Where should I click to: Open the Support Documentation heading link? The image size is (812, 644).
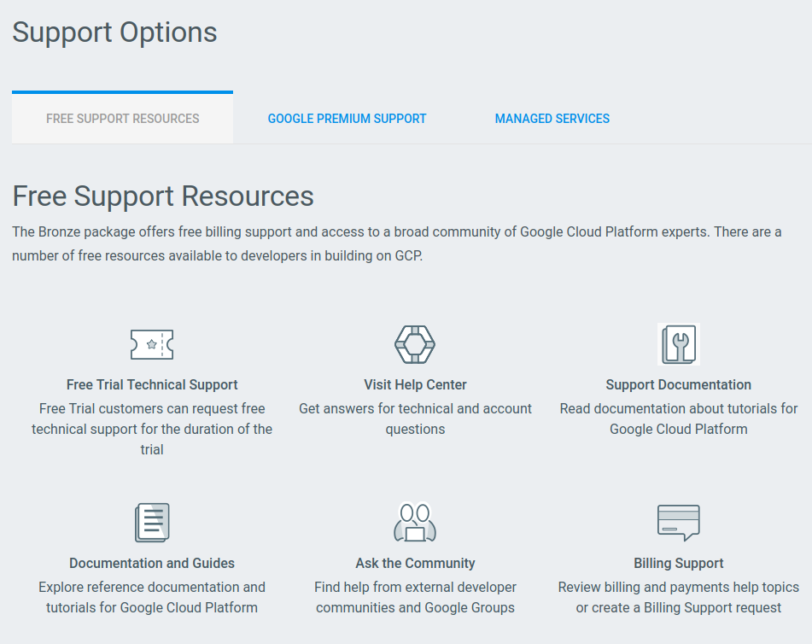tap(679, 384)
